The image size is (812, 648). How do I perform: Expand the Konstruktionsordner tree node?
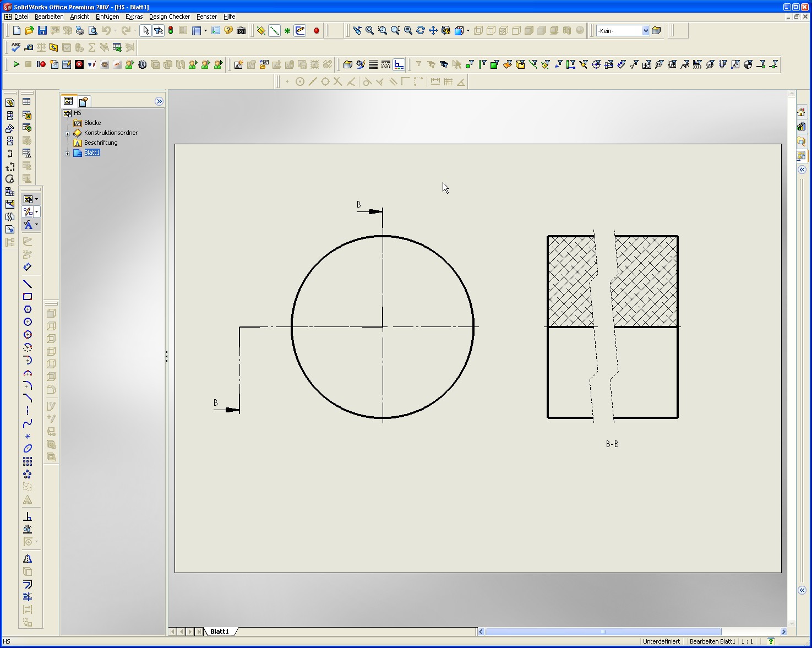tap(67, 133)
